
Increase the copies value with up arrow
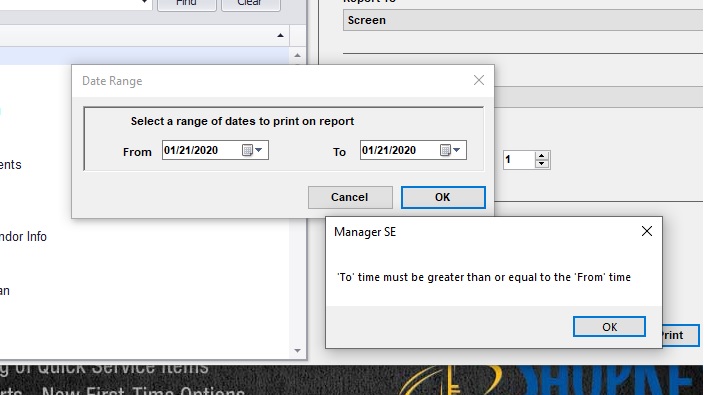[x=541, y=155]
